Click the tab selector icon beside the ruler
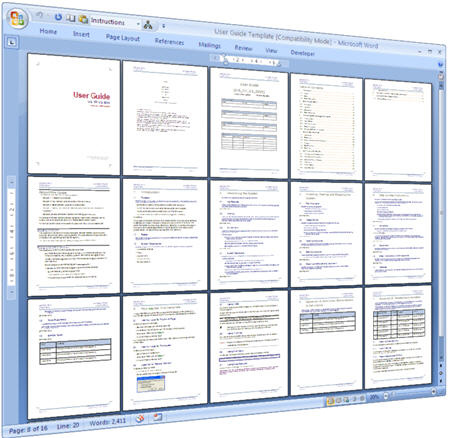This screenshot has height=438, width=450. (12, 42)
